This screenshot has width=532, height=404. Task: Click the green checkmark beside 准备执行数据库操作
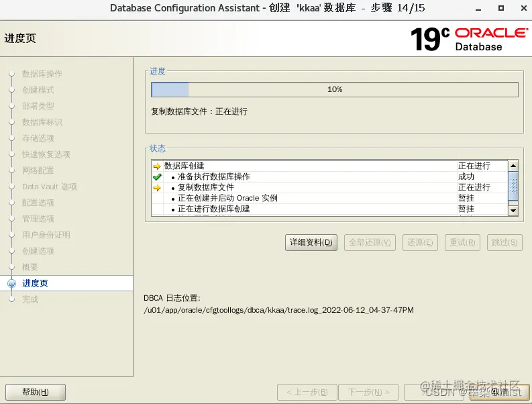pyautogui.click(x=157, y=177)
